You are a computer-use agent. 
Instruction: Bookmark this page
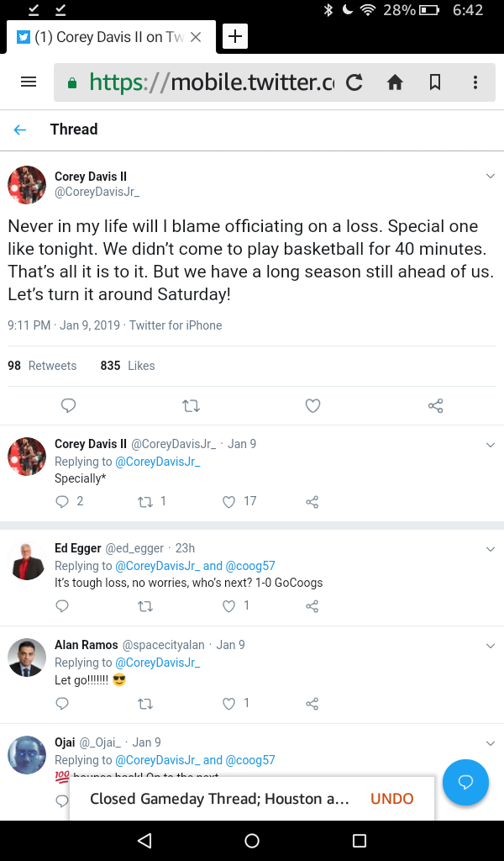435,82
